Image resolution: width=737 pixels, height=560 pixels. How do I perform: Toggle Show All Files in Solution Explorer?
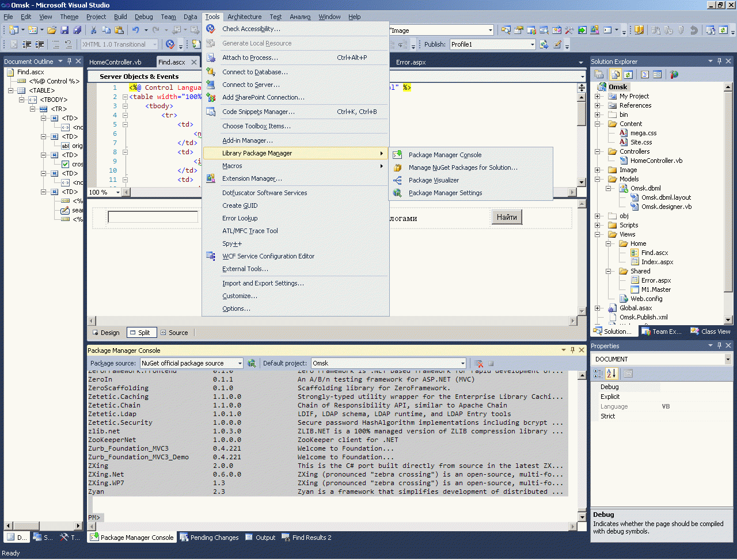[616, 74]
